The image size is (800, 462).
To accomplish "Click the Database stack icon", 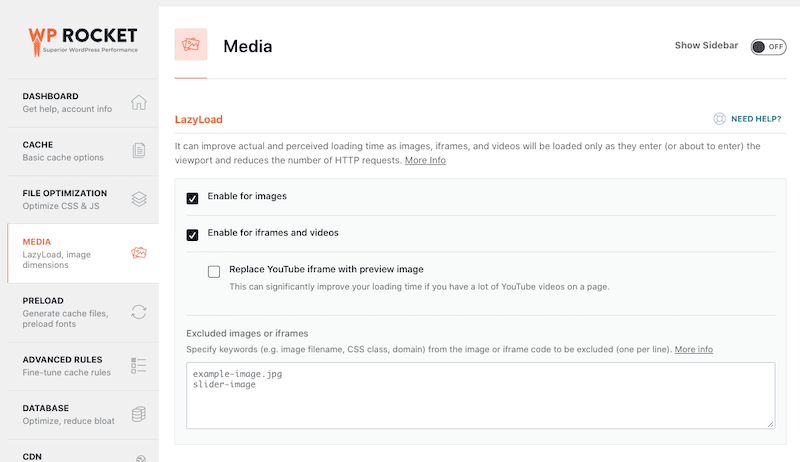I will 139,414.
